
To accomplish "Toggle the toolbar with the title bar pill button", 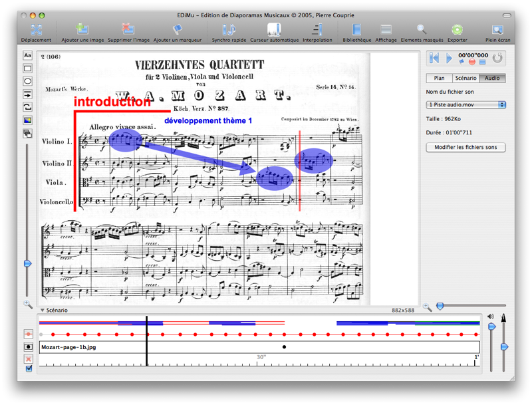I will (x=507, y=15).
